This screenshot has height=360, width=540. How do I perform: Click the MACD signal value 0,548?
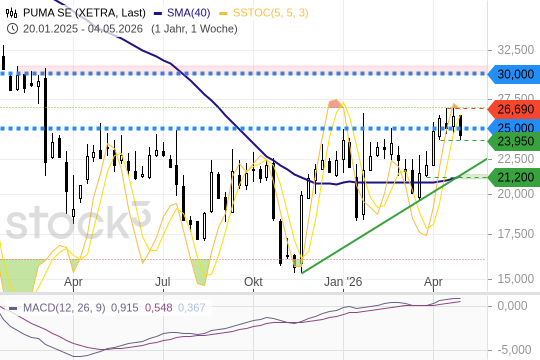(158, 307)
